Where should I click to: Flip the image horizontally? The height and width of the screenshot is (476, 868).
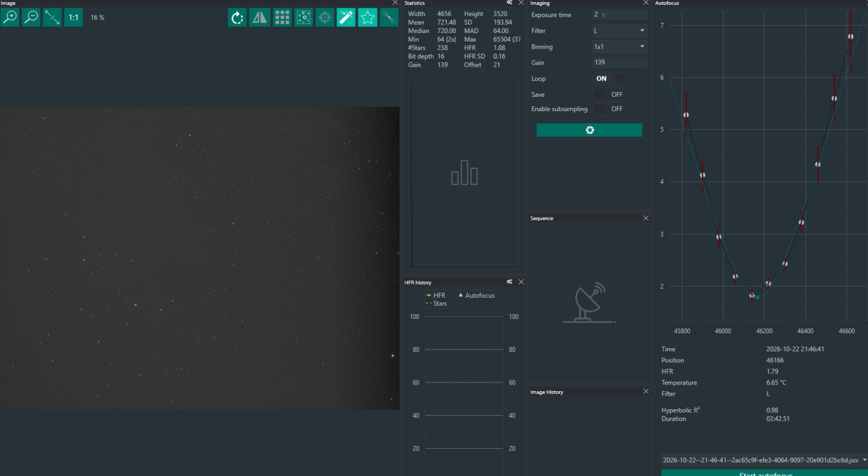point(259,18)
